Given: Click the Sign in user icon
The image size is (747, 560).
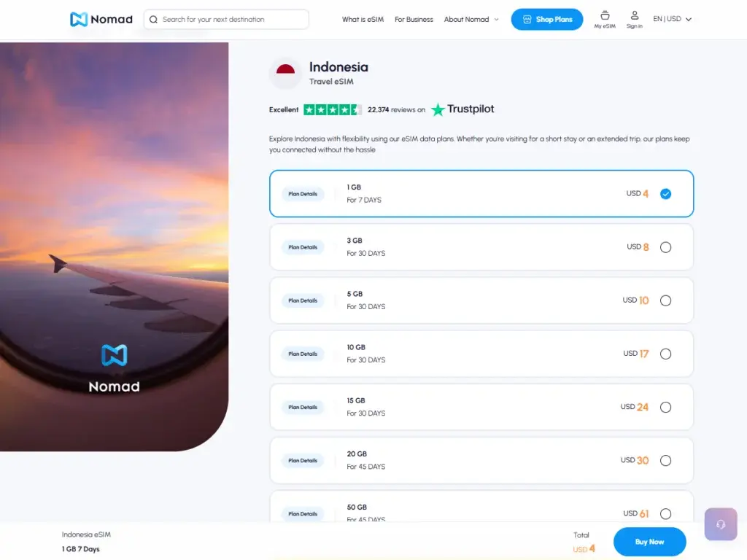Looking at the screenshot, I should point(634,15).
